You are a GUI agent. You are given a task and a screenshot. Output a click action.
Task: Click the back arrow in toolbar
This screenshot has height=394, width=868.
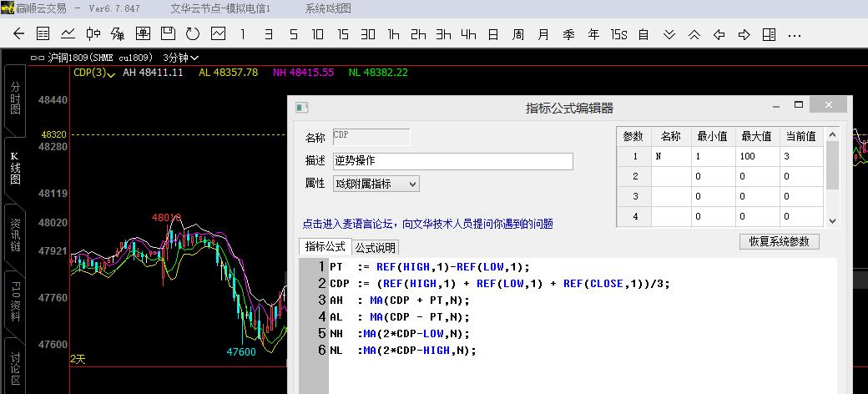coord(19,34)
